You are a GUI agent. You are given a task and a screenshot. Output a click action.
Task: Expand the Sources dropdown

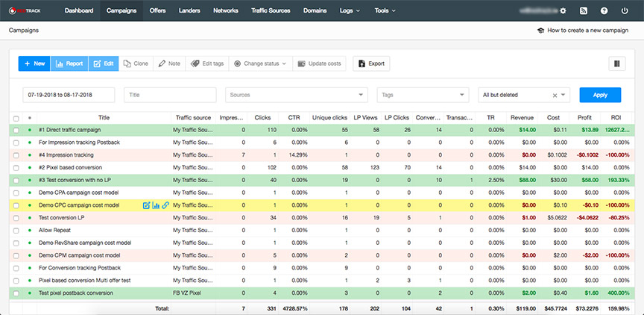(x=296, y=95)
